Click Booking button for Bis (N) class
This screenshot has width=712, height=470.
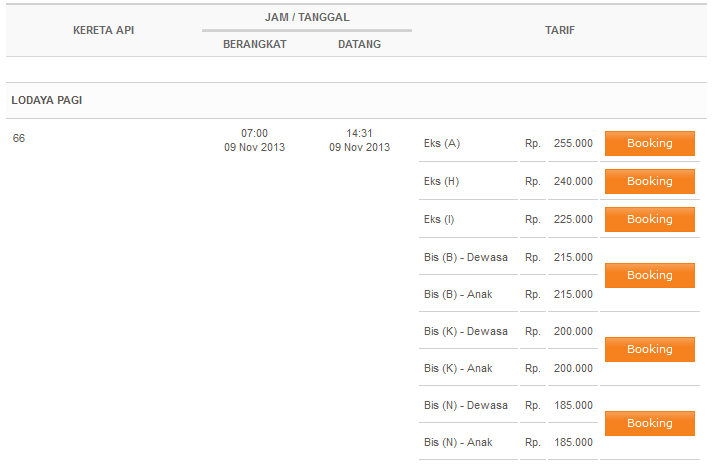pyautogui.click(x=649, y=423)
